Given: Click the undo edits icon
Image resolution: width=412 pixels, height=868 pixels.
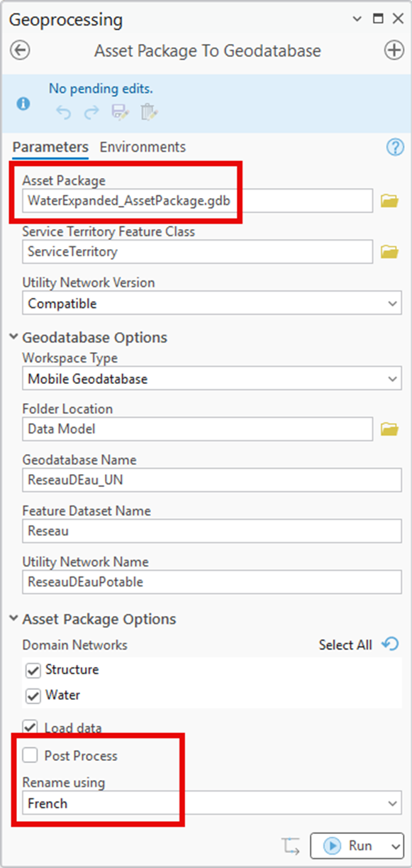Looking at the screenshot, I should (x=65, y=111).
